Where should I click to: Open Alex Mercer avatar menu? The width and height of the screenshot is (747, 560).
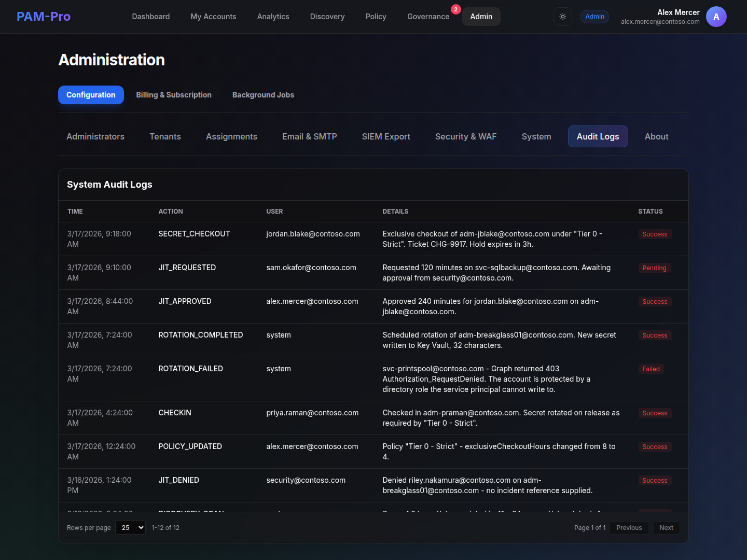[x=716, y=17]
